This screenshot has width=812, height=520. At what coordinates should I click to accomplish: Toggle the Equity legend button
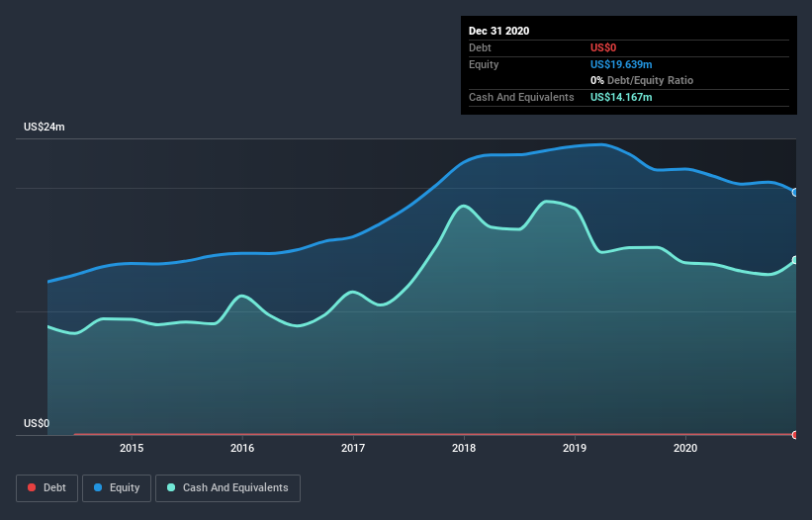coord(117,488)
